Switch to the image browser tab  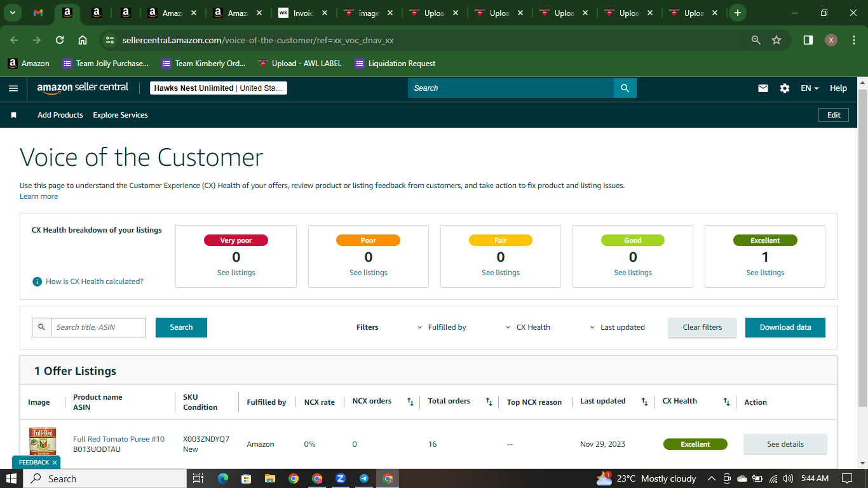pos(369,13)
